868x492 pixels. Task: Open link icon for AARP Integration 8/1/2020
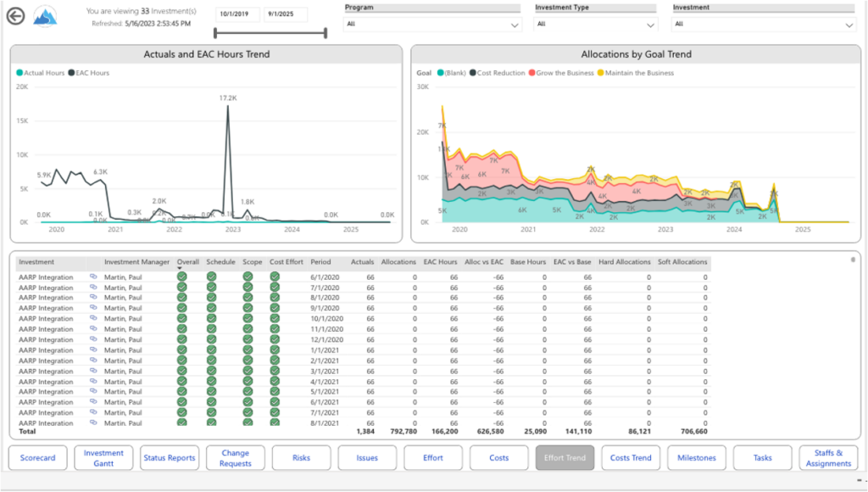(93, 297)
